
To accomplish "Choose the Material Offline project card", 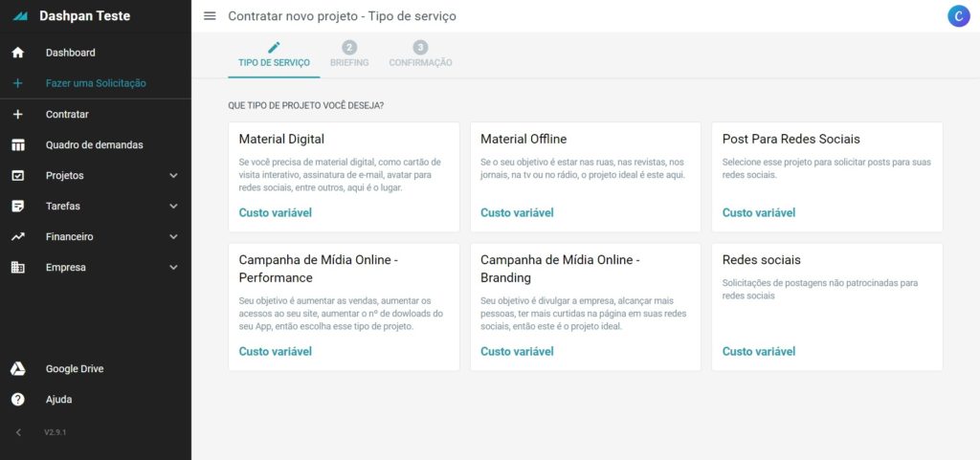I will [x=586, y=177].
